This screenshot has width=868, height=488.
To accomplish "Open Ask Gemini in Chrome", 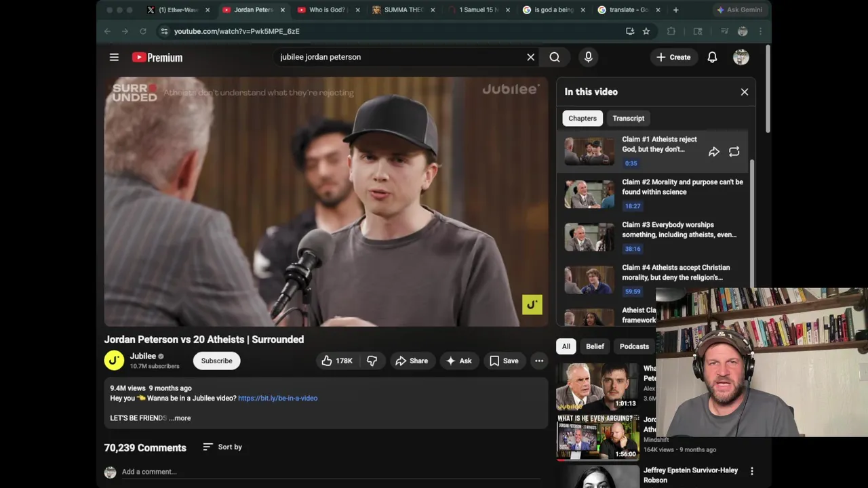I will (739, 10).
